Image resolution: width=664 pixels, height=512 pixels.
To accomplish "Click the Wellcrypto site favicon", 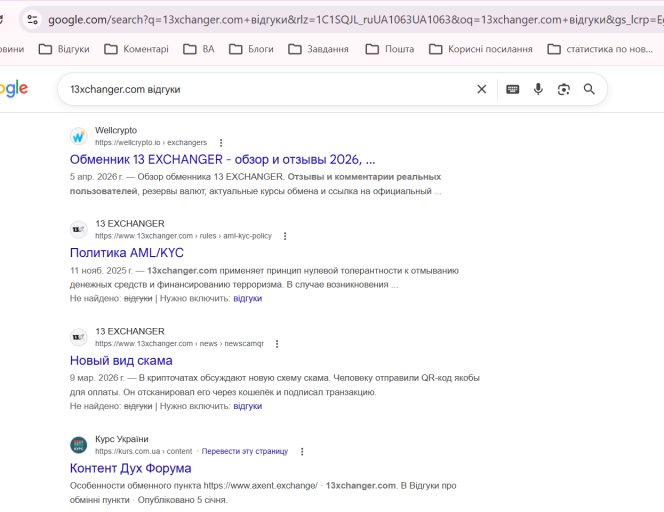I will pos(78,136).
